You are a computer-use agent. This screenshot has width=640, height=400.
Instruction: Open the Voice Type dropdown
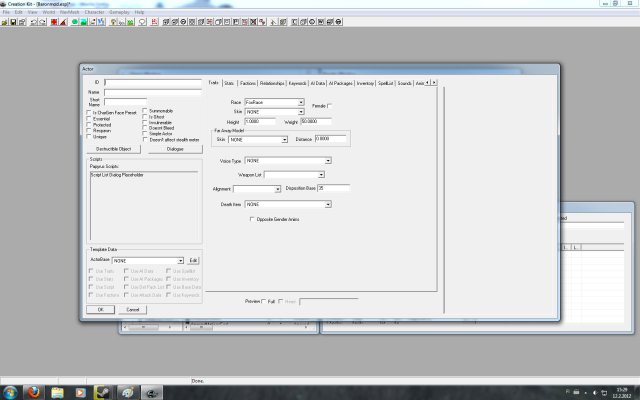click(x=326, y=161)
